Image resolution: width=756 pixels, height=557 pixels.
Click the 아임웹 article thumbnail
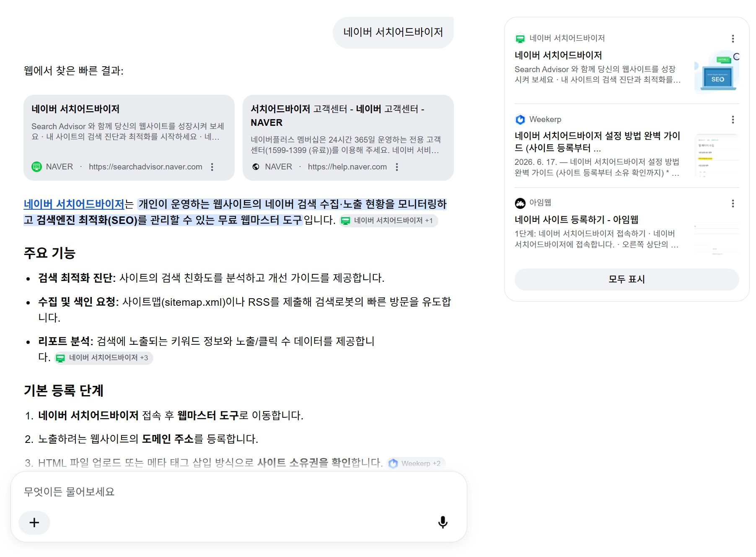[717, 239]
